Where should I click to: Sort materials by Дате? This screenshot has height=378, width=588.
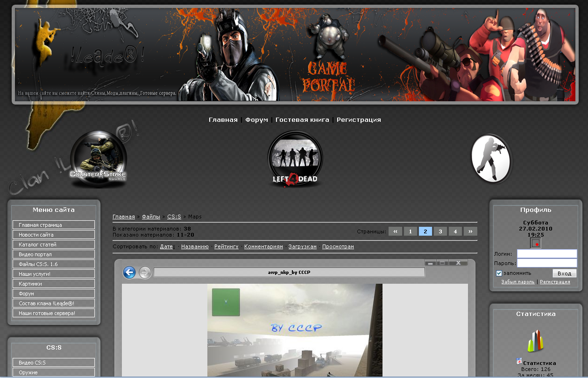(166, 246)
